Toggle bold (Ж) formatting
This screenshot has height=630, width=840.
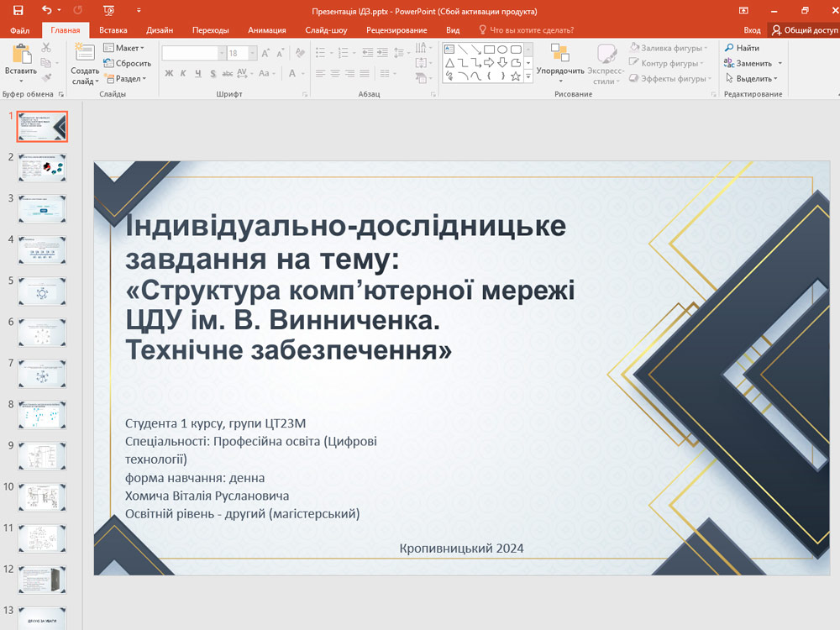click(169, 73)
